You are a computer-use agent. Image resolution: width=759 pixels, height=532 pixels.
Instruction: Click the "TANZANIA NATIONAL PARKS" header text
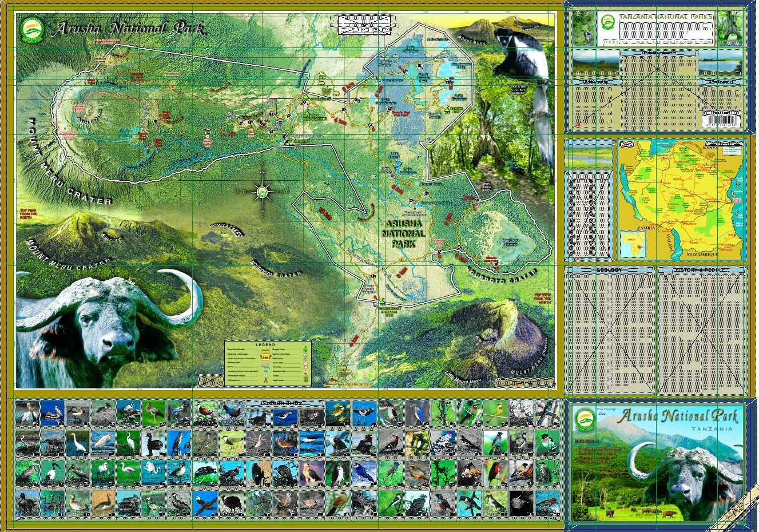click(666, 17)
